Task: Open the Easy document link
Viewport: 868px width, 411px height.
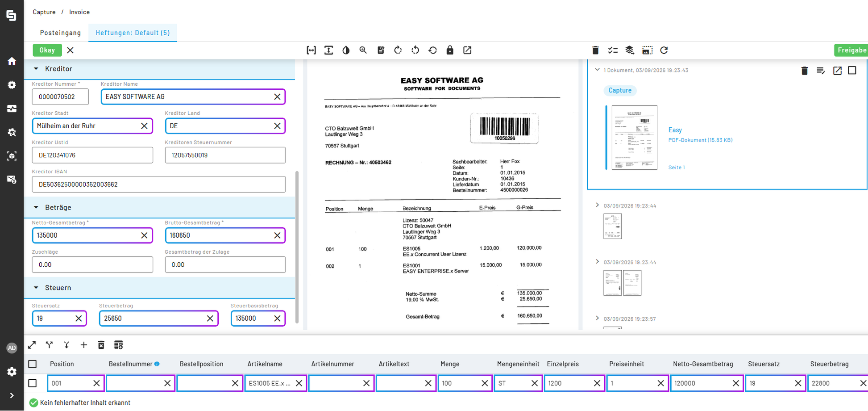Action: 675,130
